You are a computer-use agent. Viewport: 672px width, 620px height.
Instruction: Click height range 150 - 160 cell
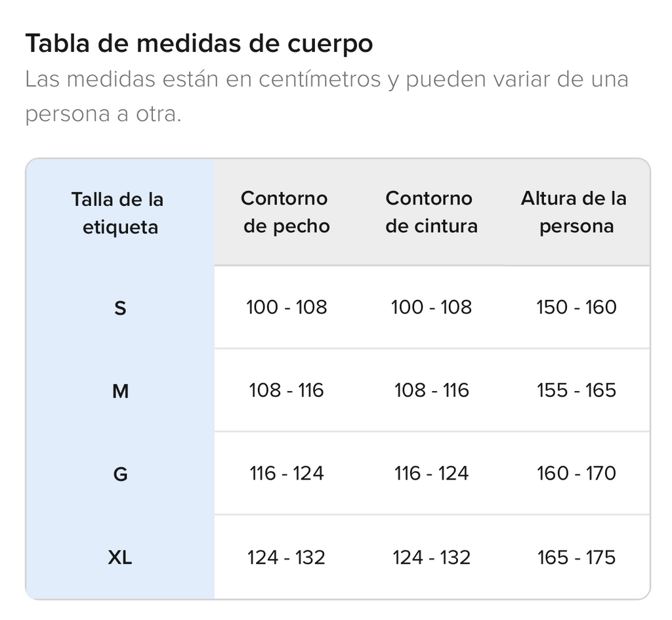click(x=576, y=307)
